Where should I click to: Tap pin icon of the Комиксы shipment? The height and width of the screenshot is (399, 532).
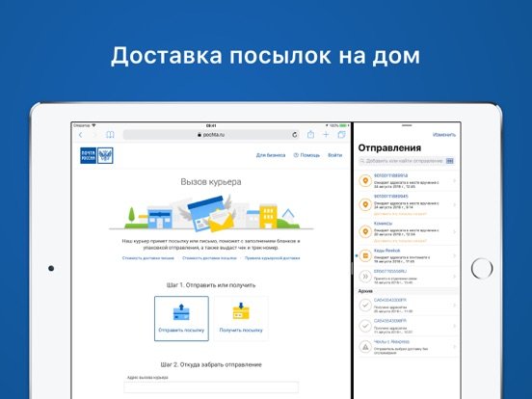[365, 231]
